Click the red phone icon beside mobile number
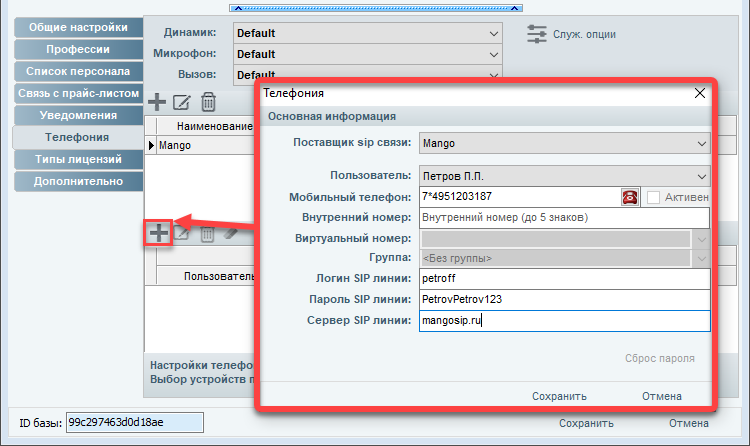 pyautogui.click(x=630, y=197)
